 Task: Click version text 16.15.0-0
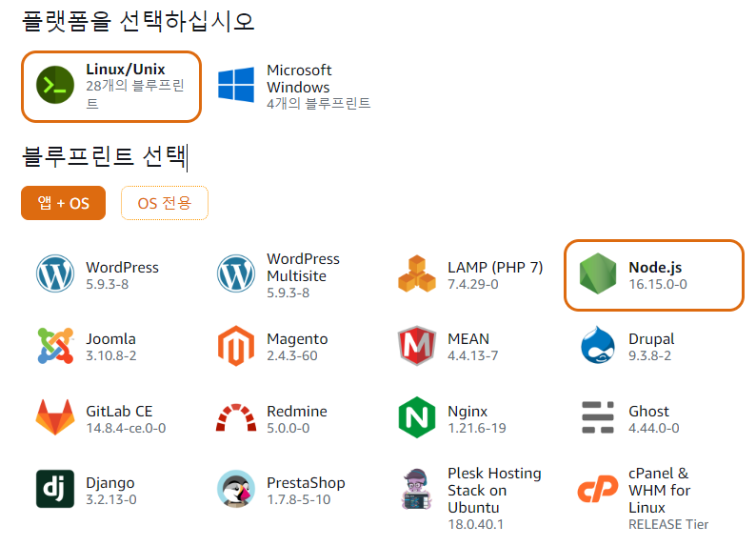tap(658, 284)
